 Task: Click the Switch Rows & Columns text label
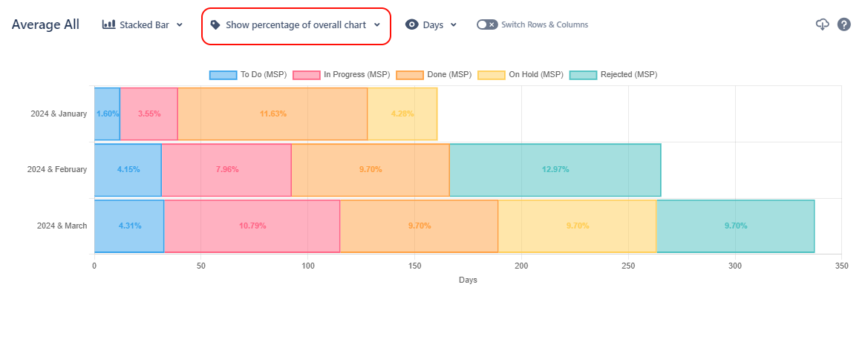[x=544, y=24]
